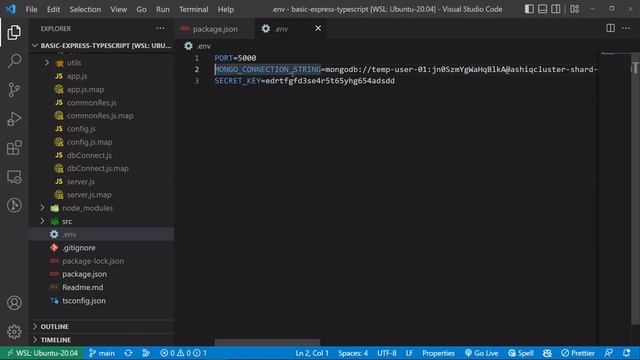Open the notifications bell

tap(627, 353)
